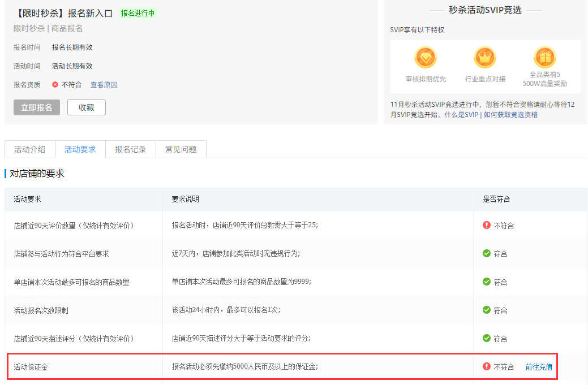This screenshot has width=588, height=385.
Task: Click red warning icon in 活动保证金 row
Action: click(486, 366)
